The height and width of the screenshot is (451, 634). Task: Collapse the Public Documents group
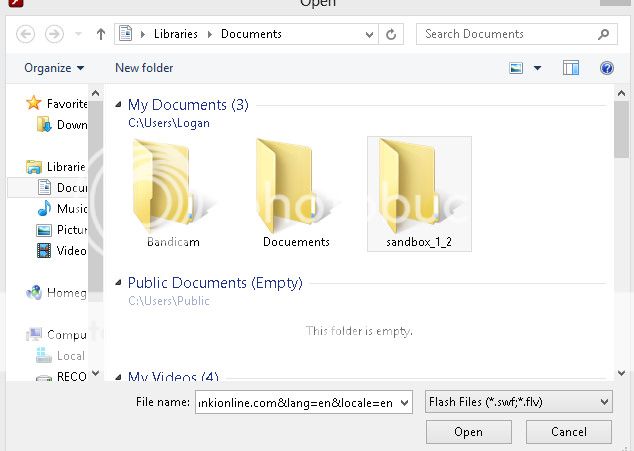(120, 283)
